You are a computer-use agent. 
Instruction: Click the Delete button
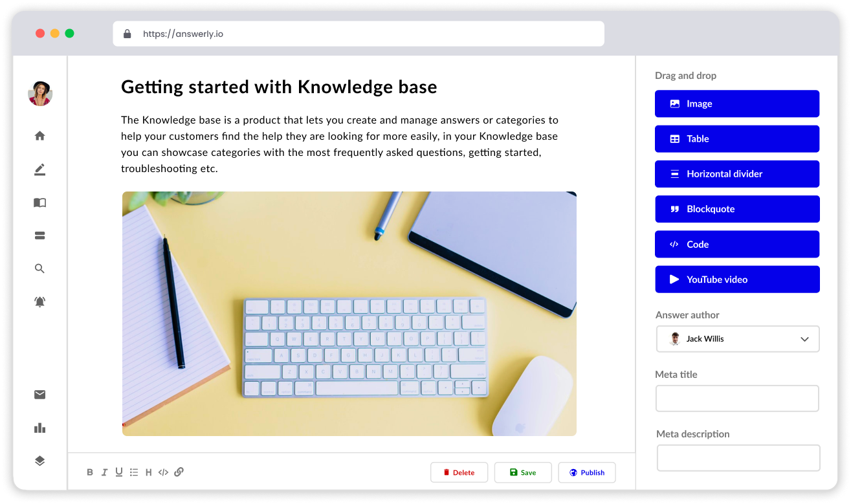[x=459, y=472]
